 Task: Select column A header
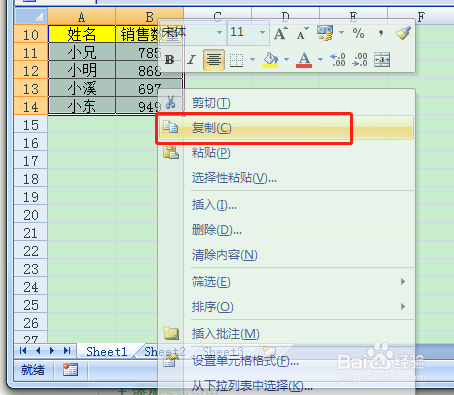(82, 16)
